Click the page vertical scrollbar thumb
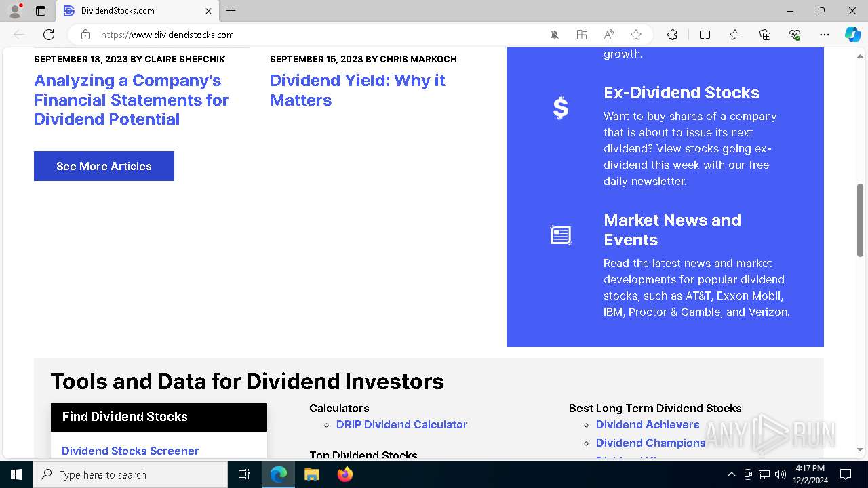Image resolution: width=868 pixels, height=488 pixels. 860,220
